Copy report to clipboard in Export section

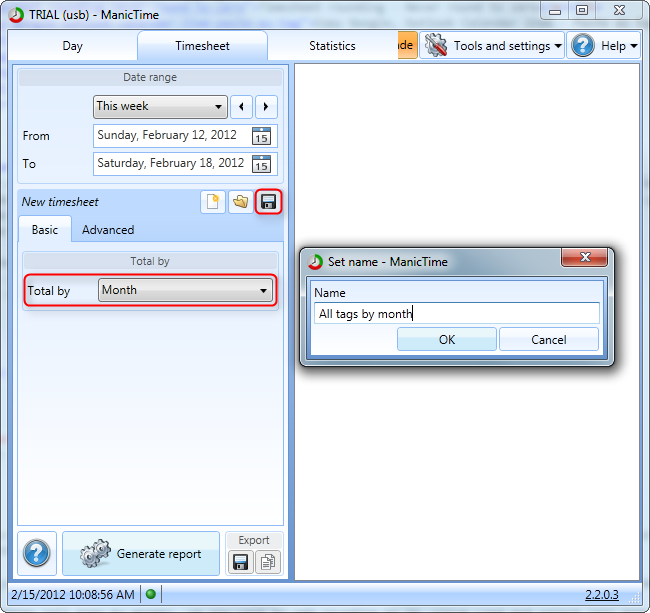click(x=268, y=562)
